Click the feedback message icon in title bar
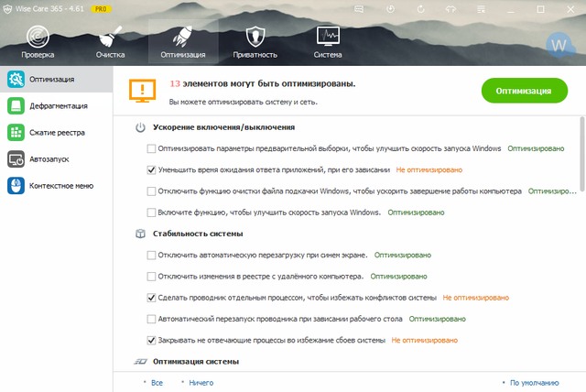The image size is (586, 392). click(x=359, y=9)
